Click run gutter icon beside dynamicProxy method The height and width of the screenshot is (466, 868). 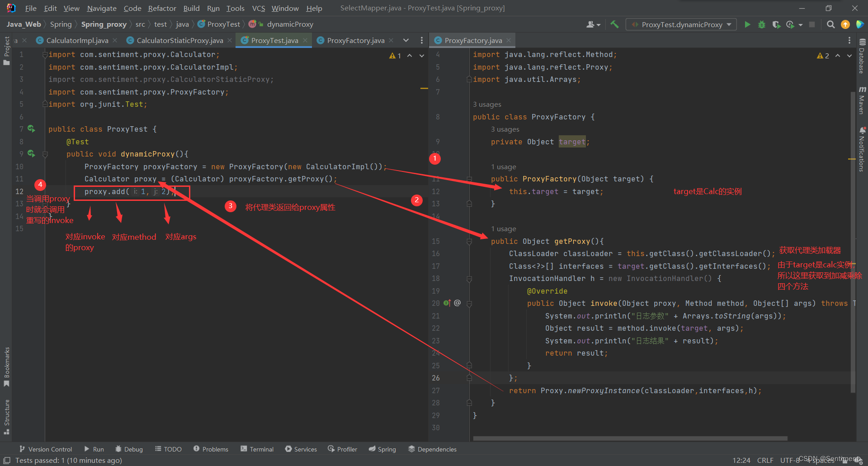click(31, 154)
